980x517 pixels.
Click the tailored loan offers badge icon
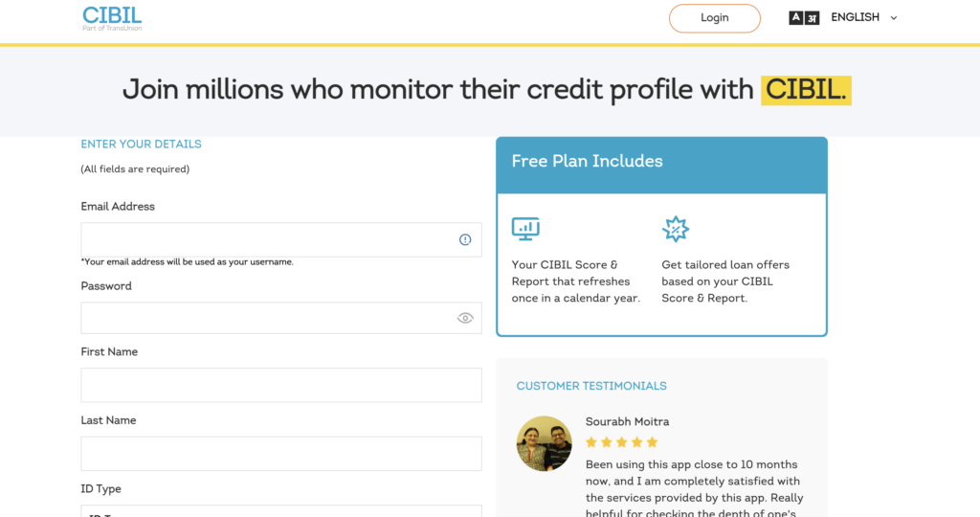click(x=676, y=229)
